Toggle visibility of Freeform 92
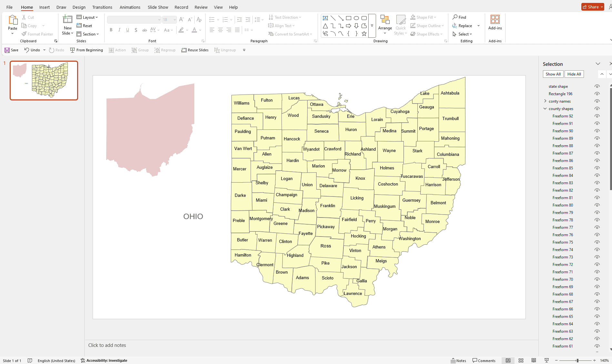Screen dimensions: 612x364 click(x=597, y=116)
